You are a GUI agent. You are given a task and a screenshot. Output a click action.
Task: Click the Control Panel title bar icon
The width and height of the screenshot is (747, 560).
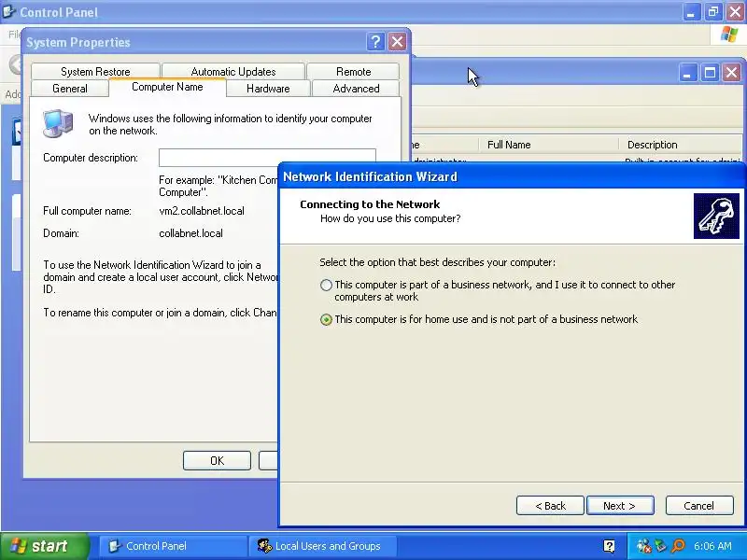9,11
